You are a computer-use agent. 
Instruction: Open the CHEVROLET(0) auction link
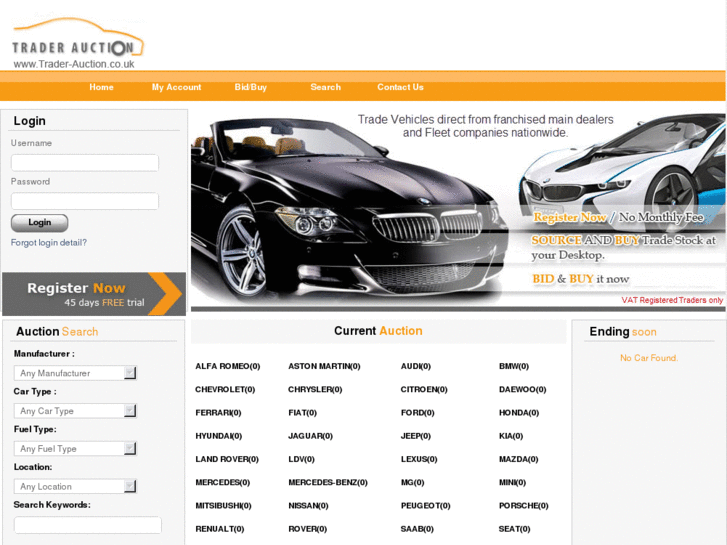(x=225, y=390)
